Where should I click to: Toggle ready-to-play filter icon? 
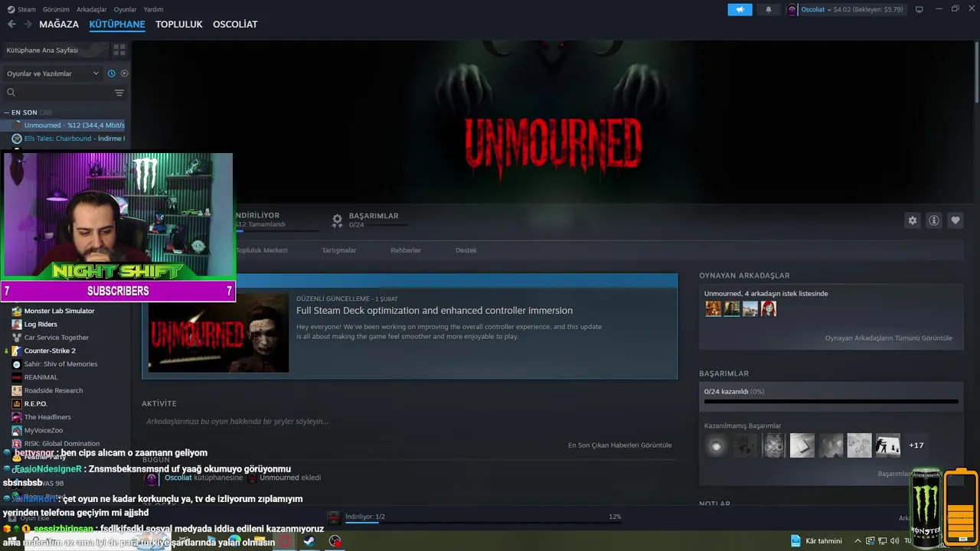tap(124, 73)
